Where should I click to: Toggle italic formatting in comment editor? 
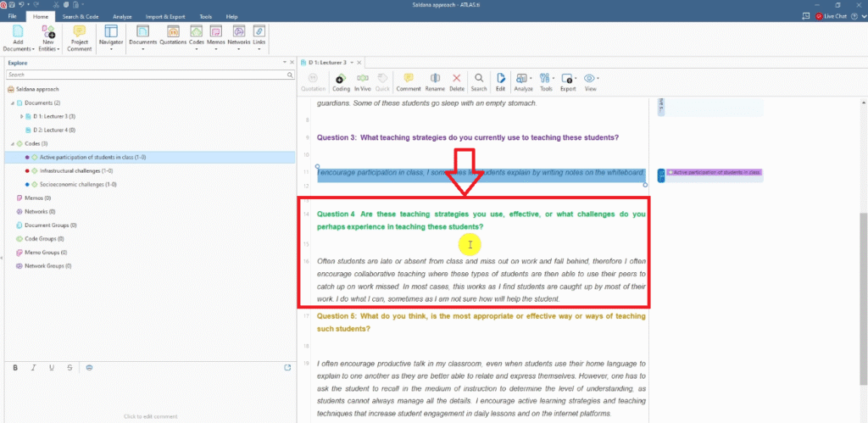click(x=34, y=367)
